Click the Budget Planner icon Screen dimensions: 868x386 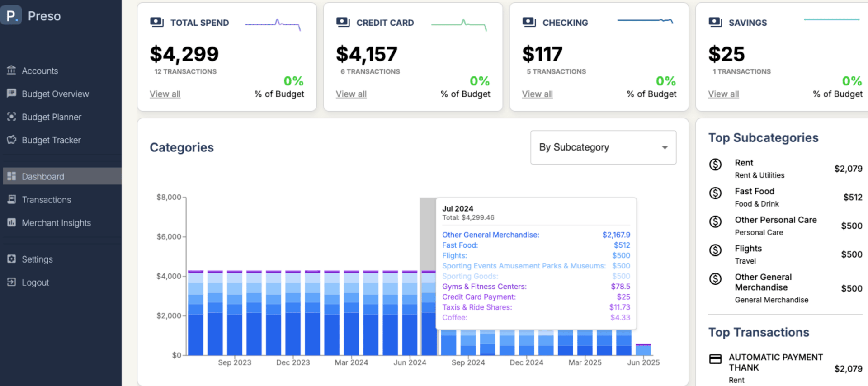[11, 117]
